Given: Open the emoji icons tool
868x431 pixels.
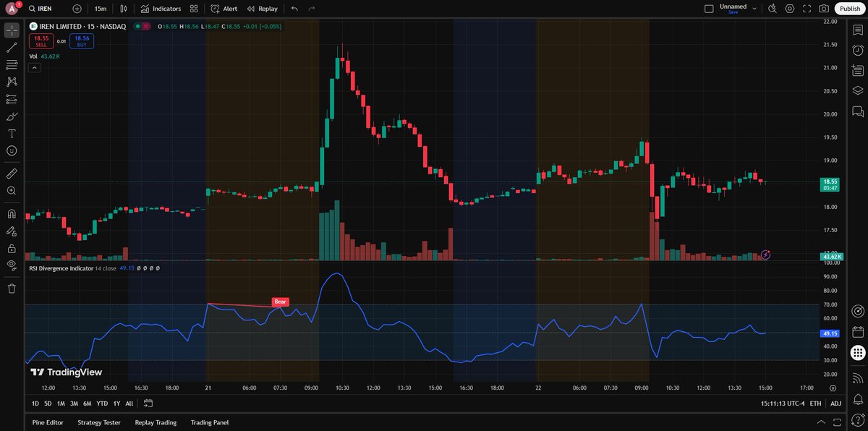Looking at the screenshot, I should point(12,150).
